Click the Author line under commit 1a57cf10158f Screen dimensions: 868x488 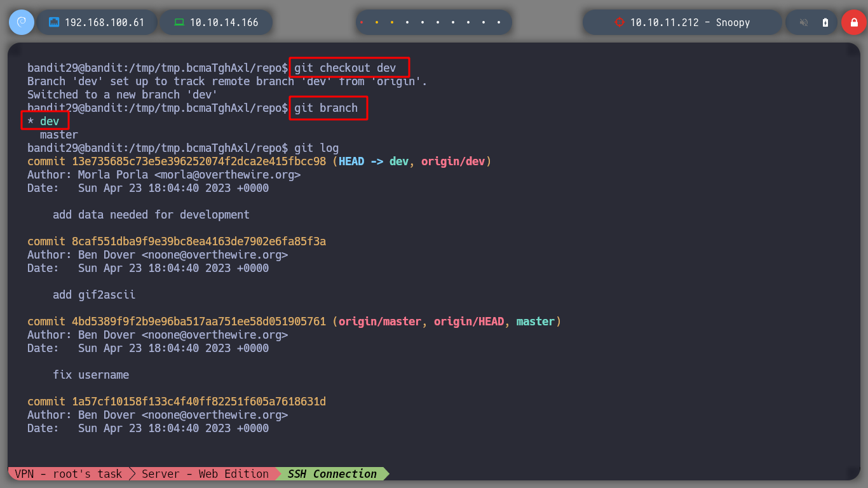158,415
